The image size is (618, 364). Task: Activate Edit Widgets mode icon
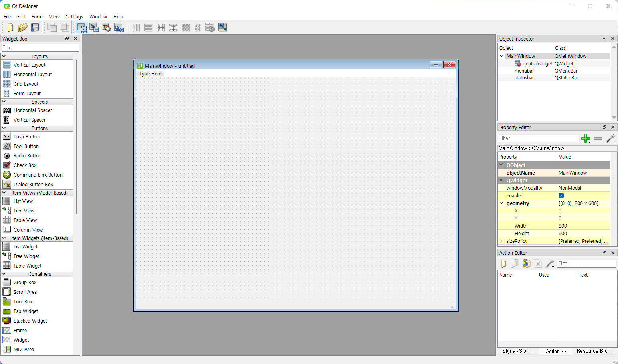click(x=82, y=28)
